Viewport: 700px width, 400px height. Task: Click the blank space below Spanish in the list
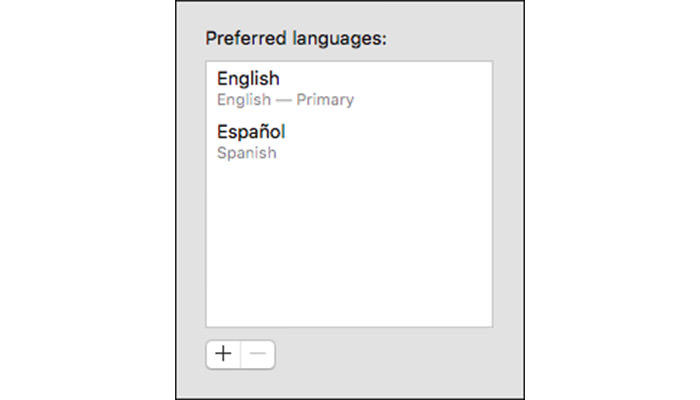[349, 246]
